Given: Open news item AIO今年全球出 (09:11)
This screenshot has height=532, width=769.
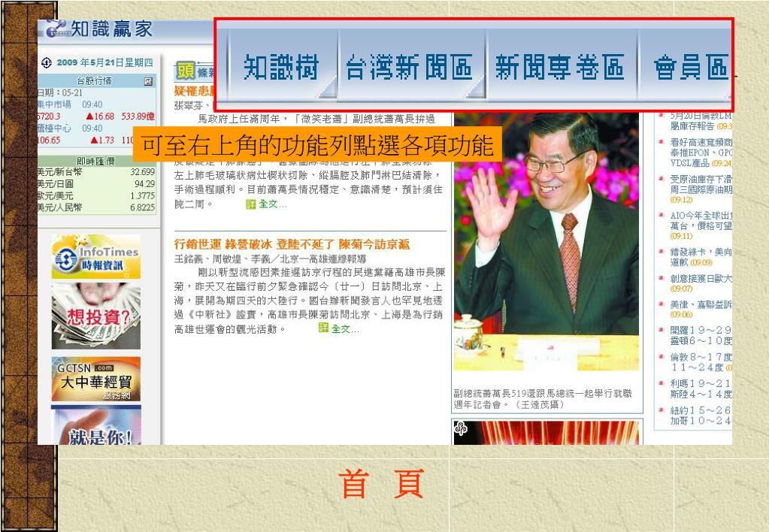Looking at the screenshot, I should click(701, 225).
